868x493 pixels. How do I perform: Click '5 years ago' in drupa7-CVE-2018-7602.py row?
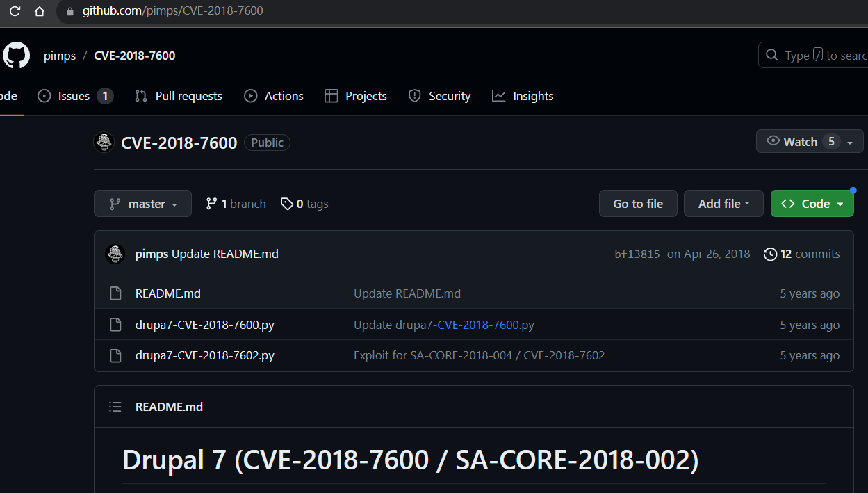(810, 355)
